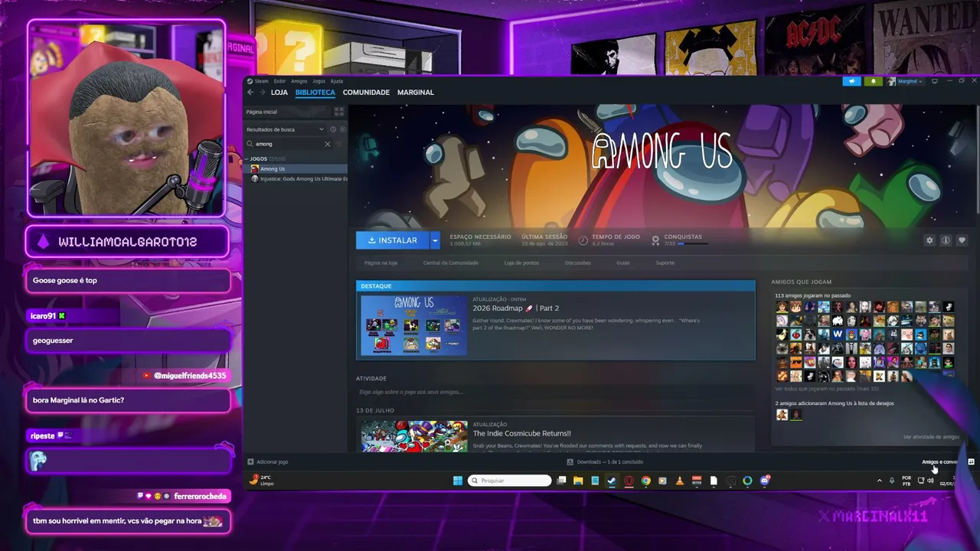980x551 pixels.
Task: Click the activity post input field
Action: click(555, 392)
